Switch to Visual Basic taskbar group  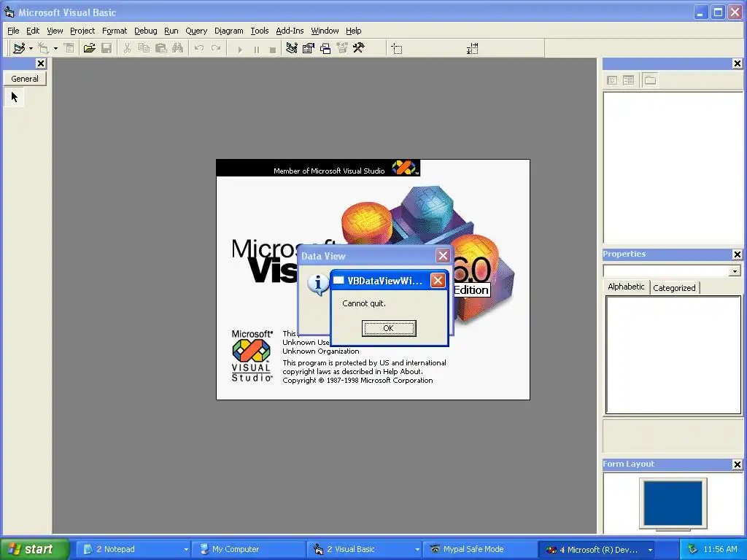point(364,549)
